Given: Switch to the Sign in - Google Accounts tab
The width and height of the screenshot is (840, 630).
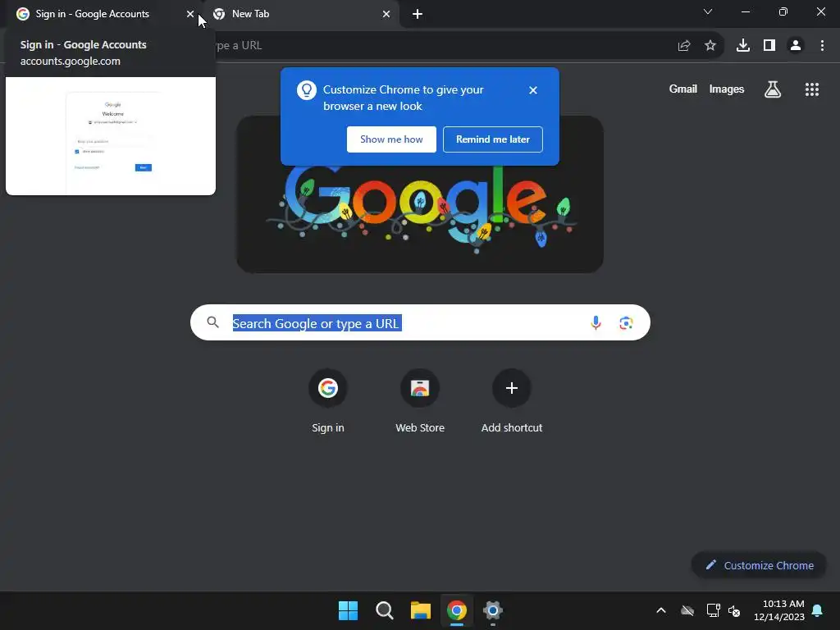Looking at the screenshot, I should (102, 14).
